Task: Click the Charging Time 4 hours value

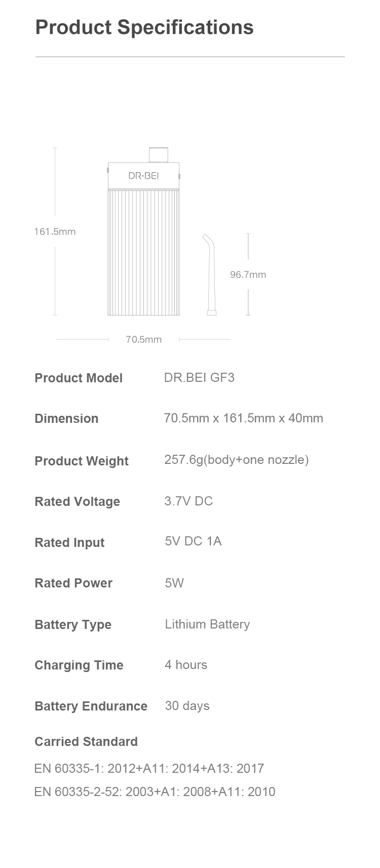Action: [186, 665]
